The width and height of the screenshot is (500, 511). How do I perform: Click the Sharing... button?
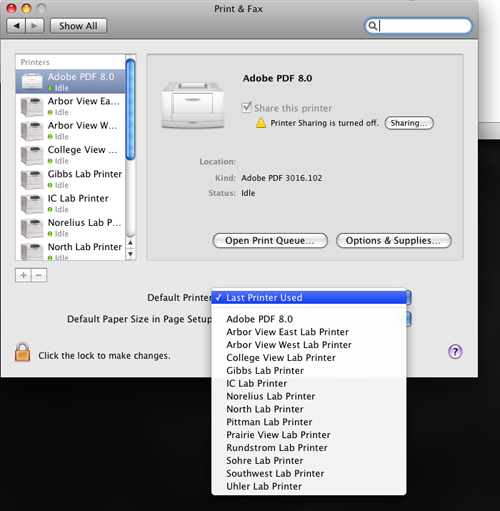coord(409,123)
